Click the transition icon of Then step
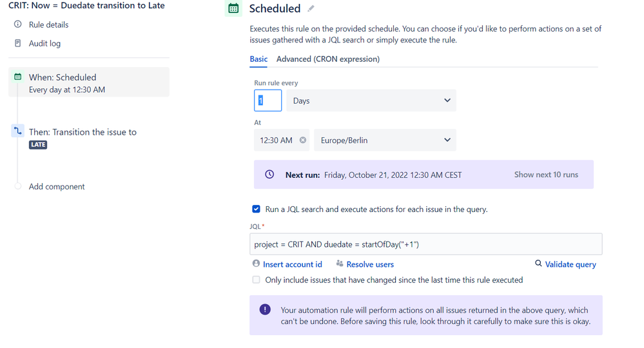 (x=17, y=131)
